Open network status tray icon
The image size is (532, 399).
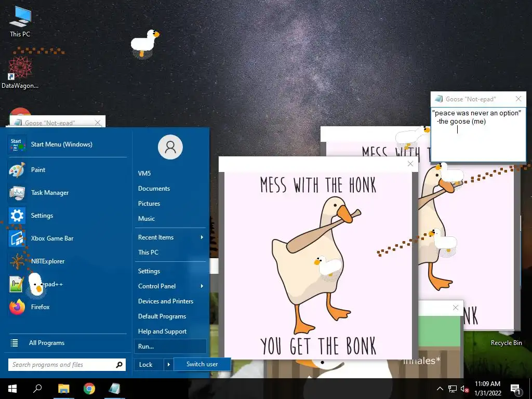tap(453, 389)
